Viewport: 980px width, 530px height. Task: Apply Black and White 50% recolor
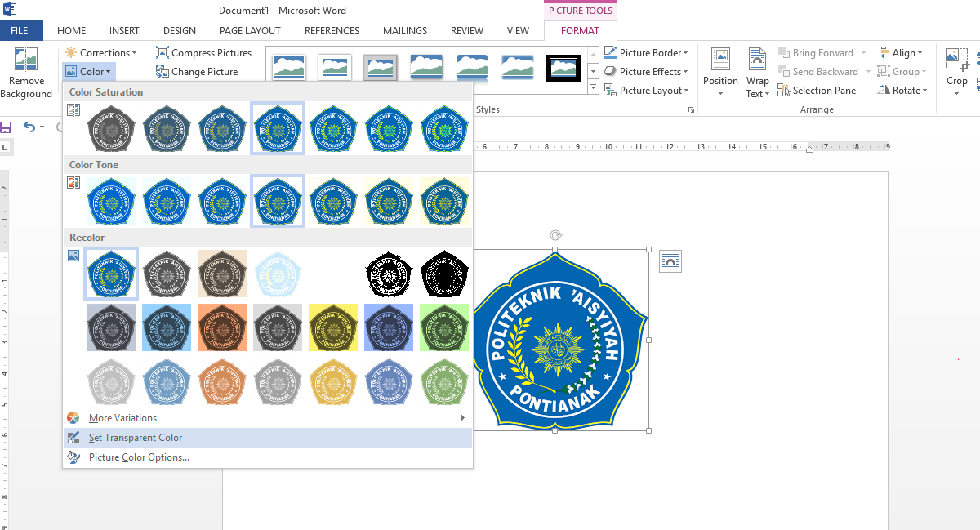[389, 274]
